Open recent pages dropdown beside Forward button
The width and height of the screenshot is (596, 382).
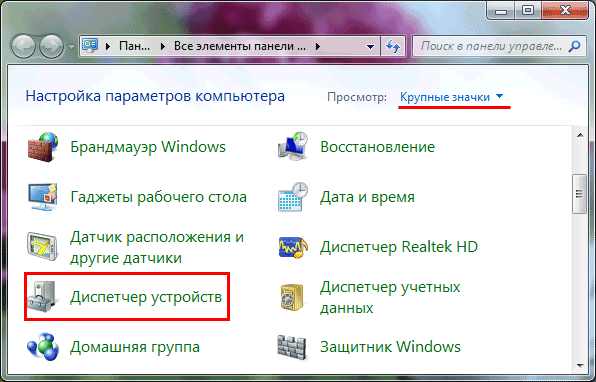coord(71,47)
